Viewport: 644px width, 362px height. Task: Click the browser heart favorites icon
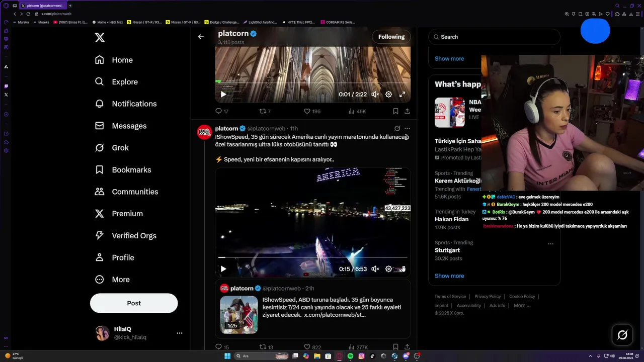tap(608, 14)
